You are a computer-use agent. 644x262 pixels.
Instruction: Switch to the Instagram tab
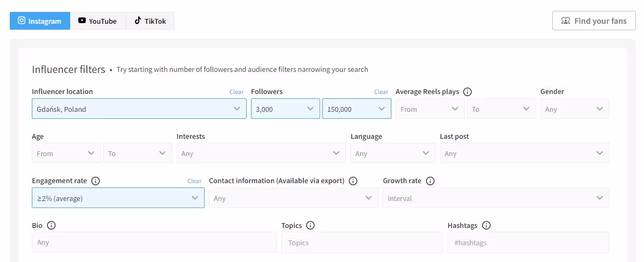pyautogui.click(x=40, y=21)
